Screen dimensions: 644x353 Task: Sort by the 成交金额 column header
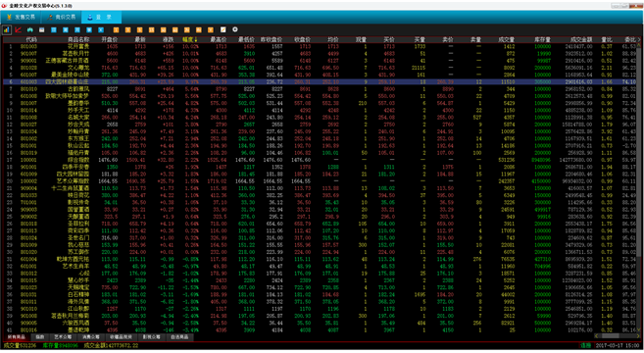[581, 40]
